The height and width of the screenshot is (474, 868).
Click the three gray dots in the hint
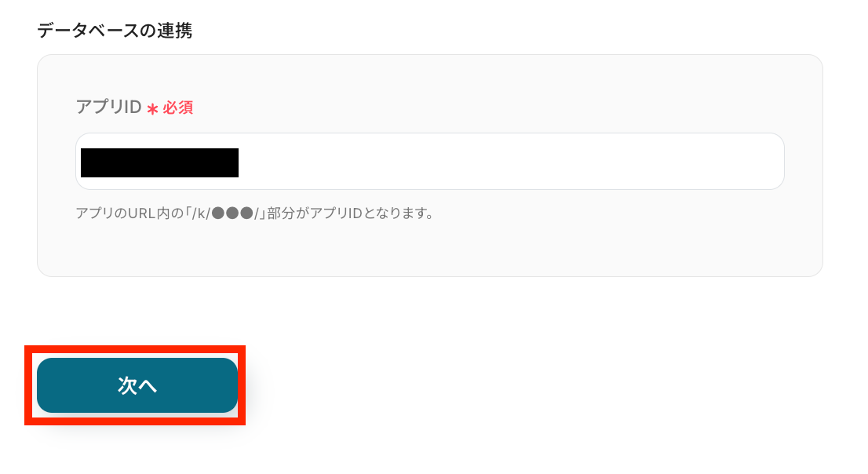(x=232, y=213)
